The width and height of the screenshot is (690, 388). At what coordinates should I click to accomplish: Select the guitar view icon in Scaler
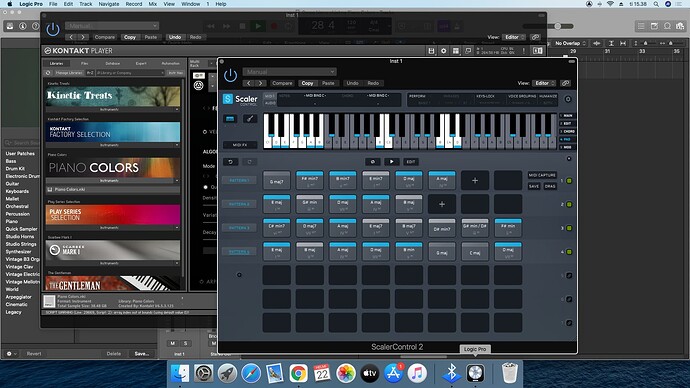(x=250, y=119)
